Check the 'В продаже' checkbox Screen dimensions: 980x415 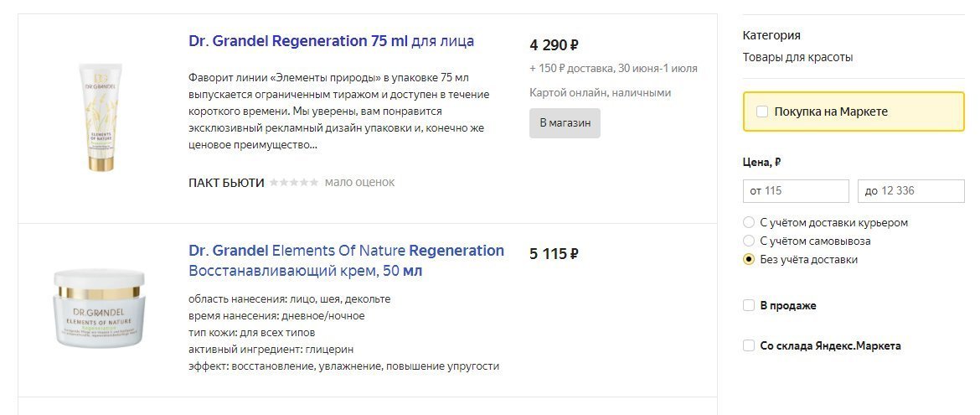click(x=749, y=306)
